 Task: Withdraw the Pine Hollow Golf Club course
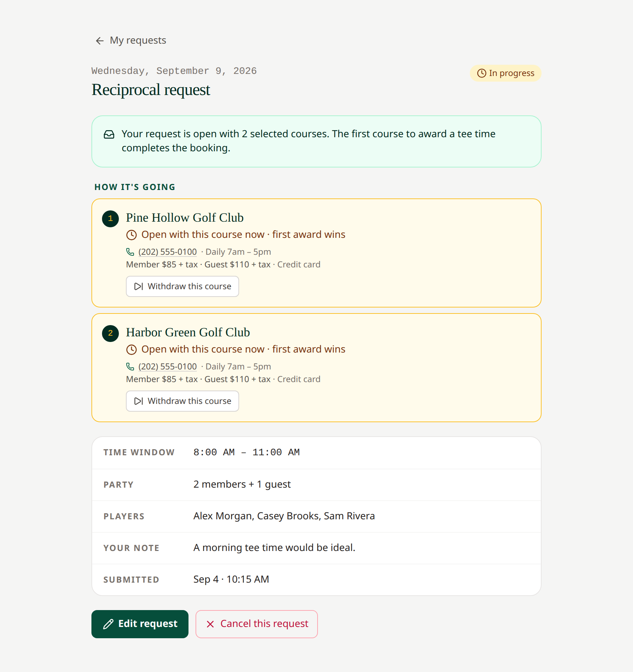click(183, 286)
